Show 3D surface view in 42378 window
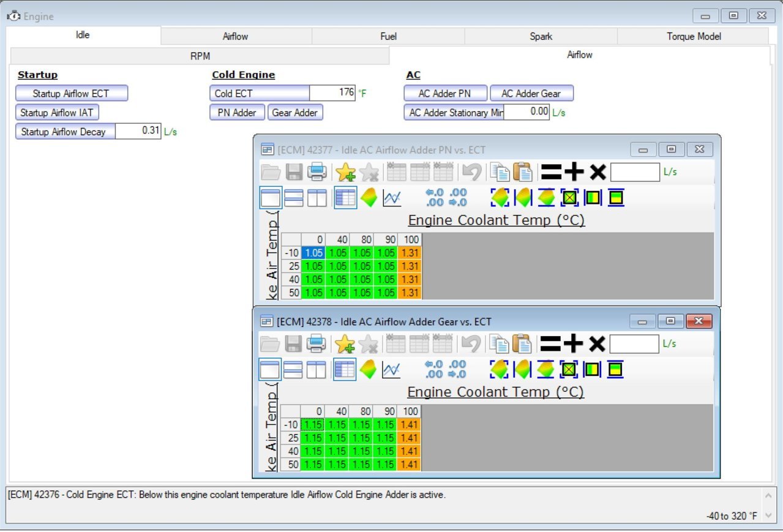This screenshot has height=532, width=783. [x=369, y=370]
